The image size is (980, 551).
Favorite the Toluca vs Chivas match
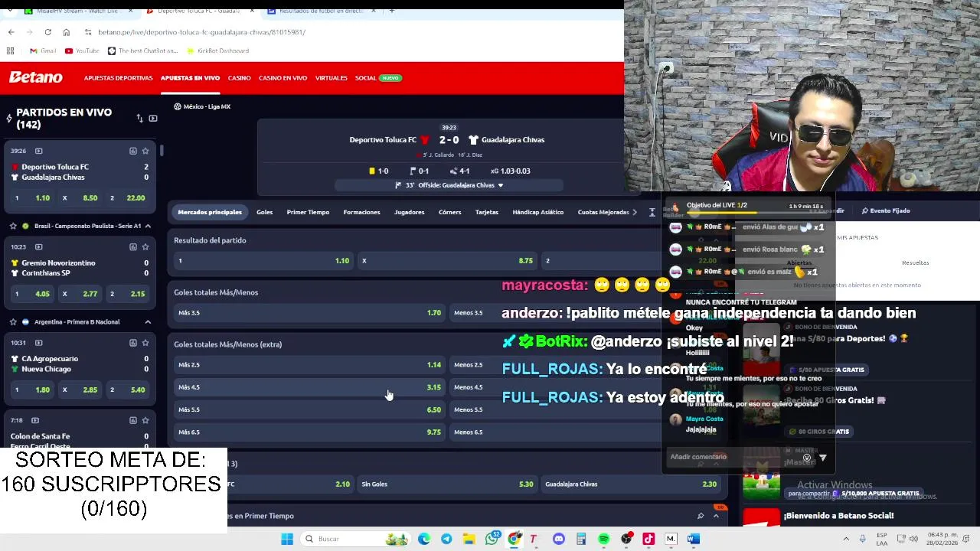pos(145,151)
